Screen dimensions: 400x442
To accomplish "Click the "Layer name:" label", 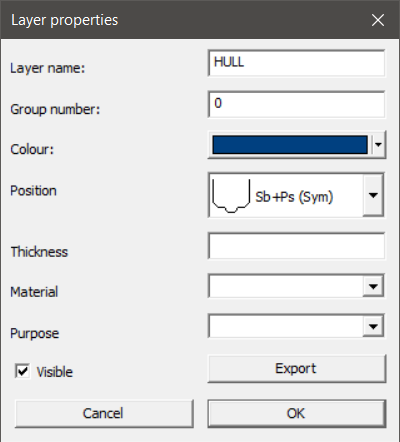I will coord(48,68).
